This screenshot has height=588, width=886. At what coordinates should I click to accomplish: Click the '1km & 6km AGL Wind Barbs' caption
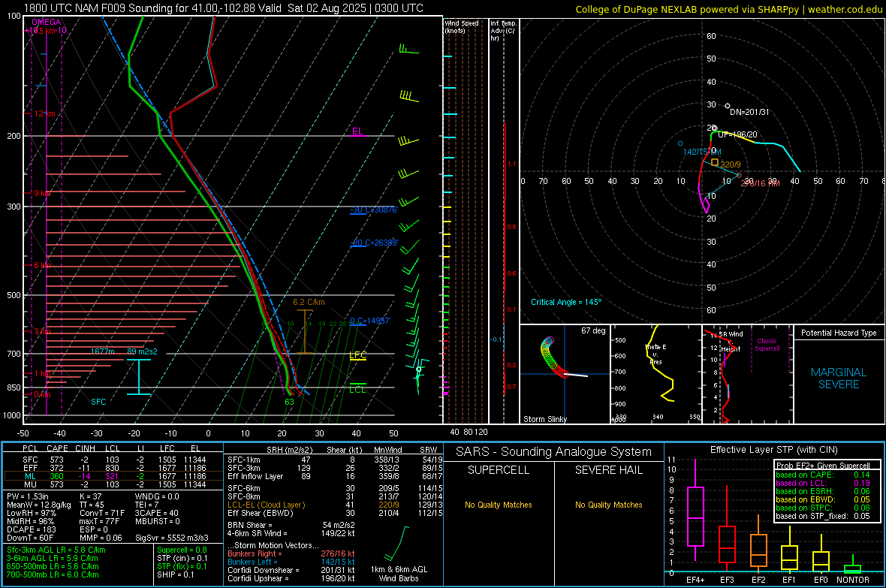pyautogui.click(x=399, y=574)
